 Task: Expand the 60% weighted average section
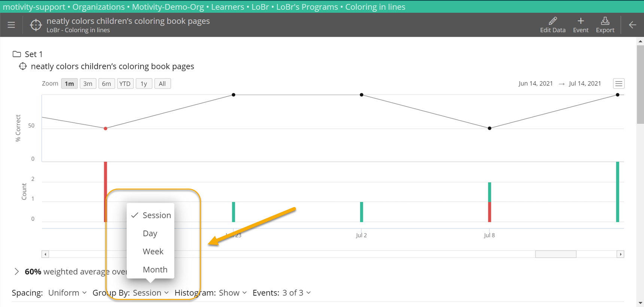click(16, 271)
